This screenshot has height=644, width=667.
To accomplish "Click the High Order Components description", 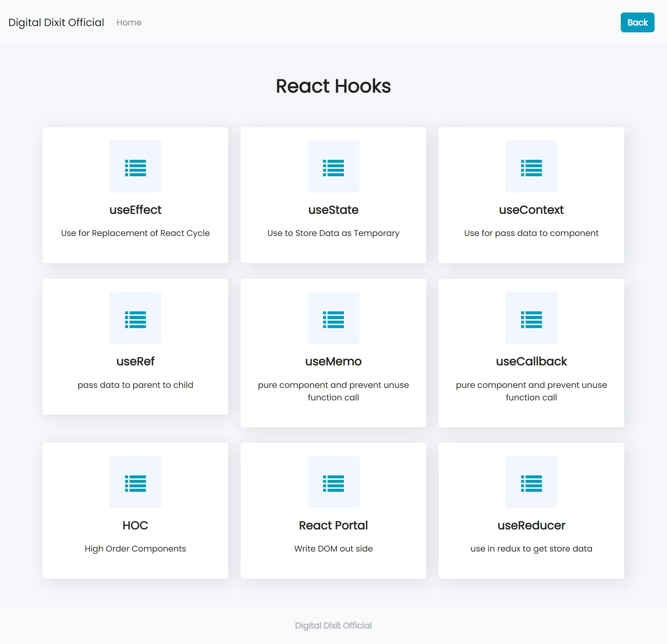I will coord(135,549).
